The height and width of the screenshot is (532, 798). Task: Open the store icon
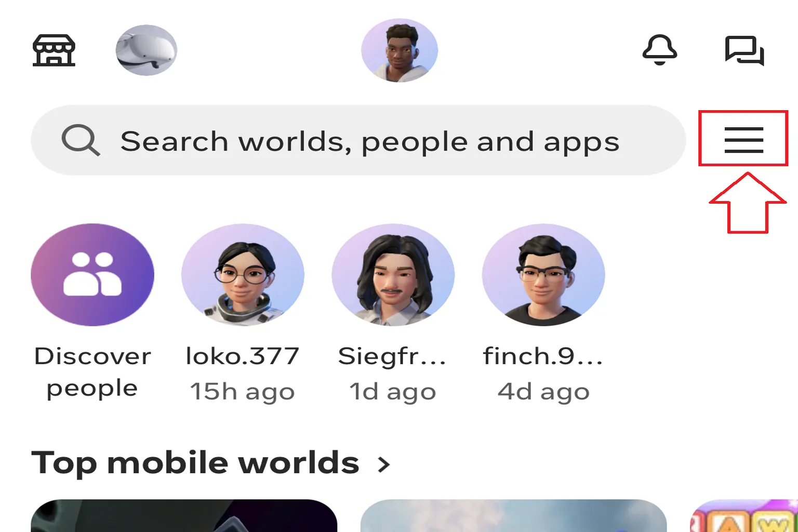coord(54,50)
